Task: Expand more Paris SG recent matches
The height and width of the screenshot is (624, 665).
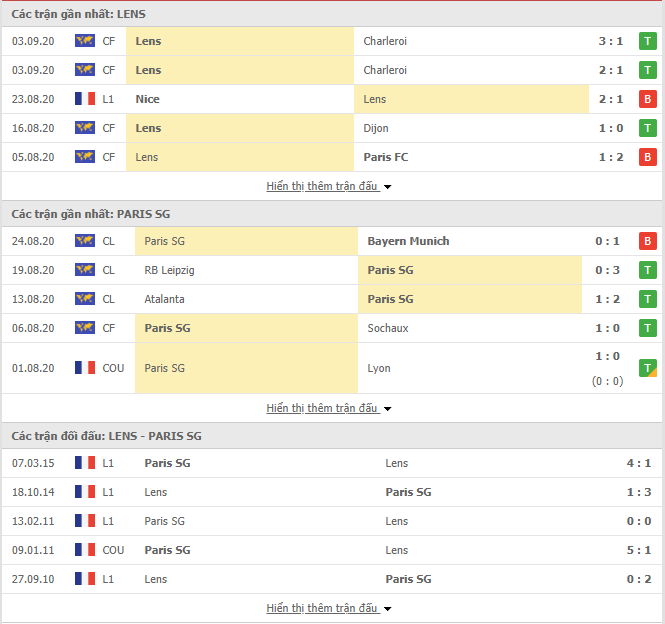Action: click(x=328, y=409)
